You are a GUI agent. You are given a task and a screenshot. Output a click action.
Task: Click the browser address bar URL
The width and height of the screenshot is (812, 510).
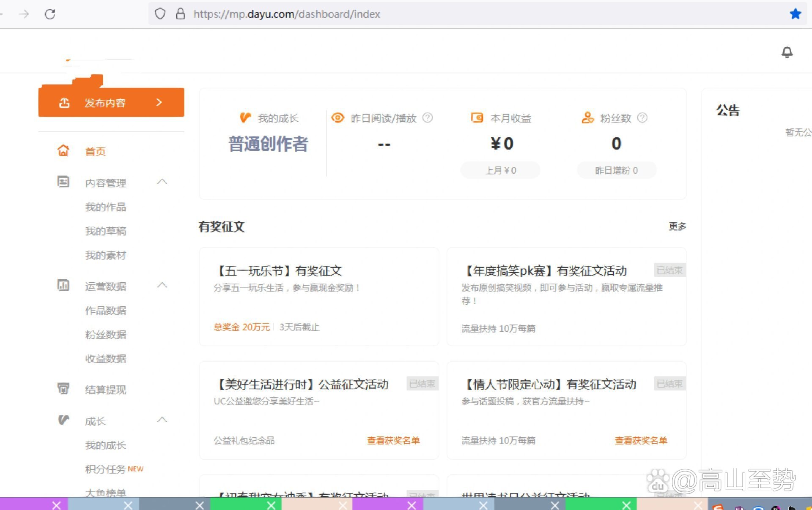click(287, 14)
